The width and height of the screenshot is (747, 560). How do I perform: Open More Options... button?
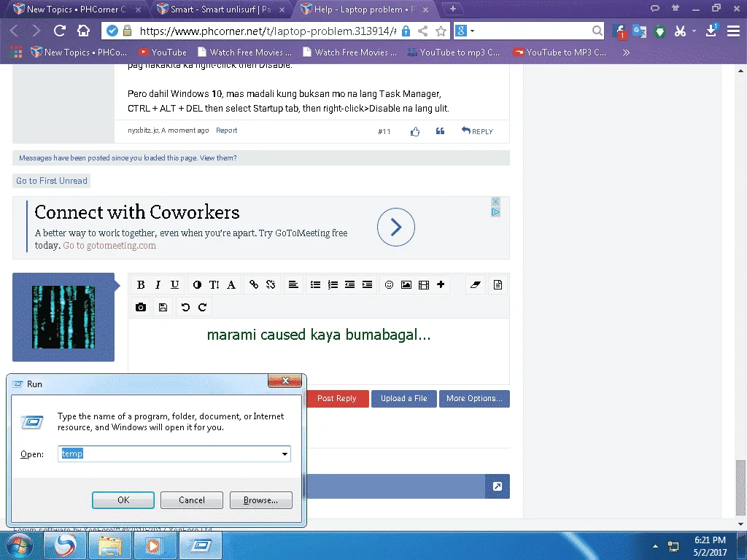[x=474, y=399]
